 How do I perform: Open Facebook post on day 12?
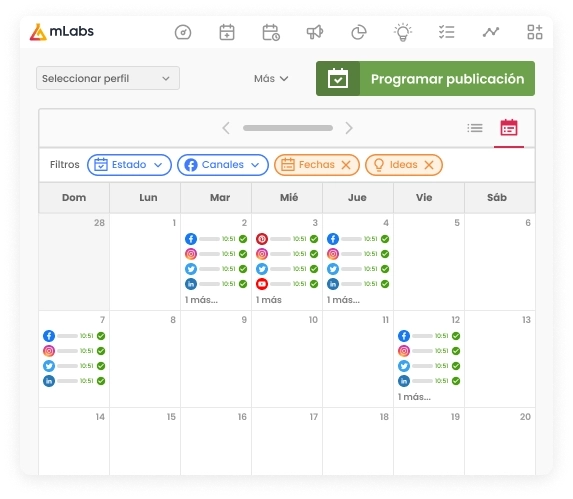click(x=429, y=336)
